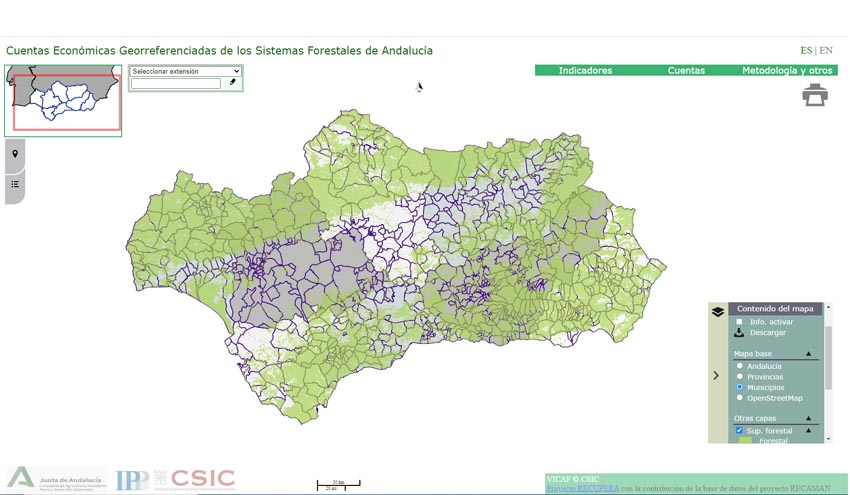Click the Descargar label

[768, 332]
